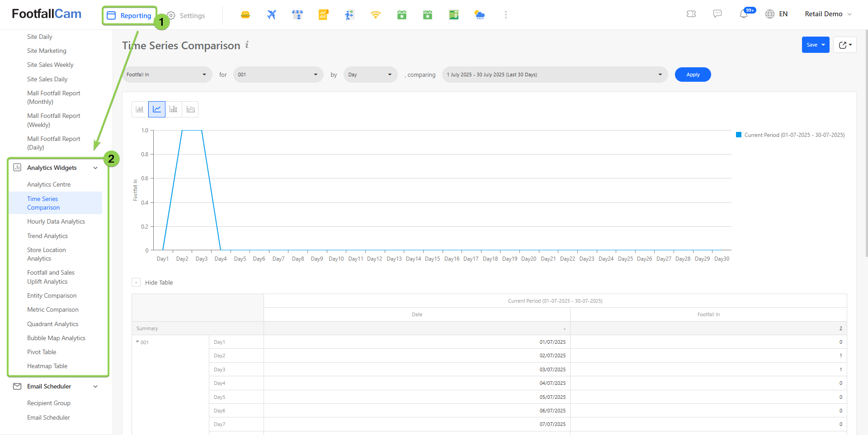Open the airplane icon in top bar
Image resolution: width=868 pixels, height=435 pixels.
click(x=271, y=15)
